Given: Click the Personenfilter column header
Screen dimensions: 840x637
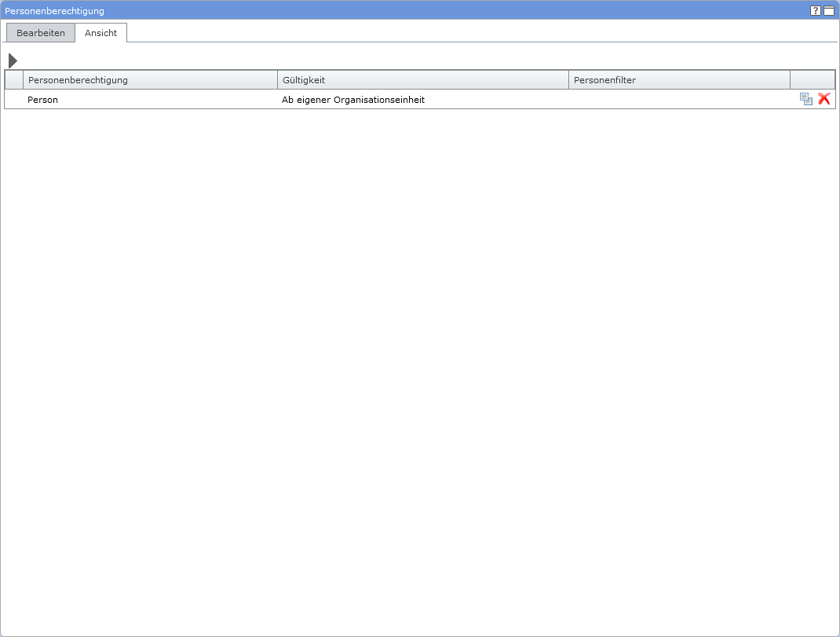Looking at the screenshot, I should coord(679,80).
